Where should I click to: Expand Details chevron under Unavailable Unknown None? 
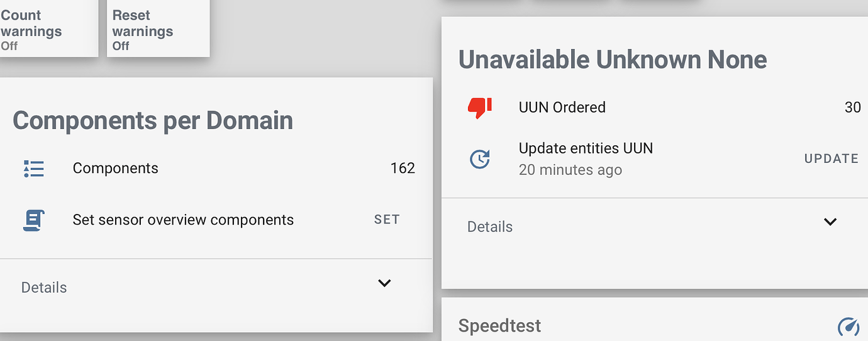pos(830,221)
